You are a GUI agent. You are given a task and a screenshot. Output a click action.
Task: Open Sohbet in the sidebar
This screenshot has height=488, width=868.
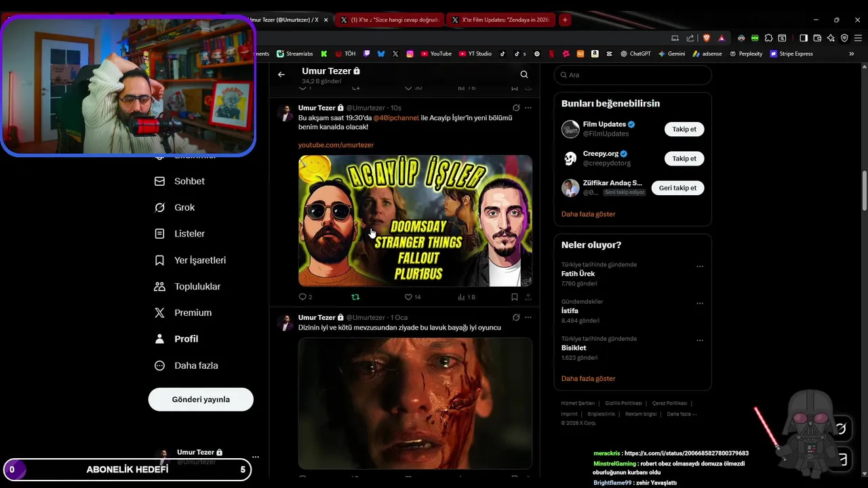[180, 182]
